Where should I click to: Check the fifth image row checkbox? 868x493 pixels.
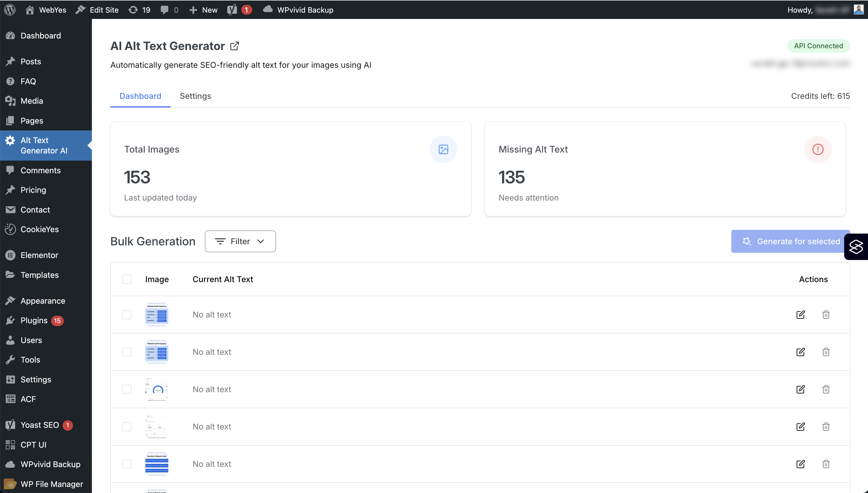[x=127, y=464]
